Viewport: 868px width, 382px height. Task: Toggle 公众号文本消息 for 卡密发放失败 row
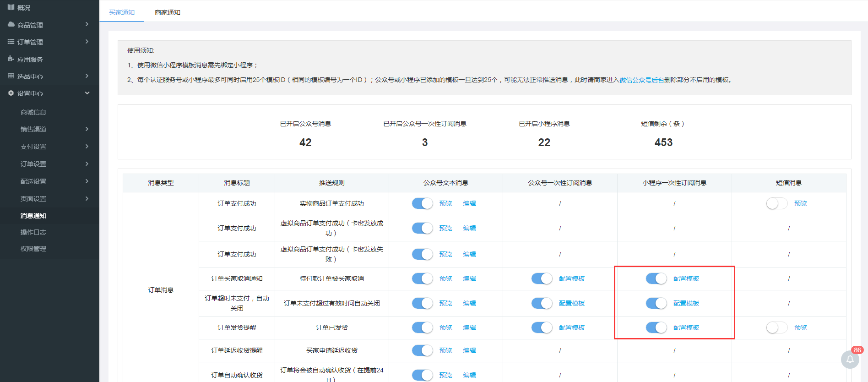tap(422, 254)
